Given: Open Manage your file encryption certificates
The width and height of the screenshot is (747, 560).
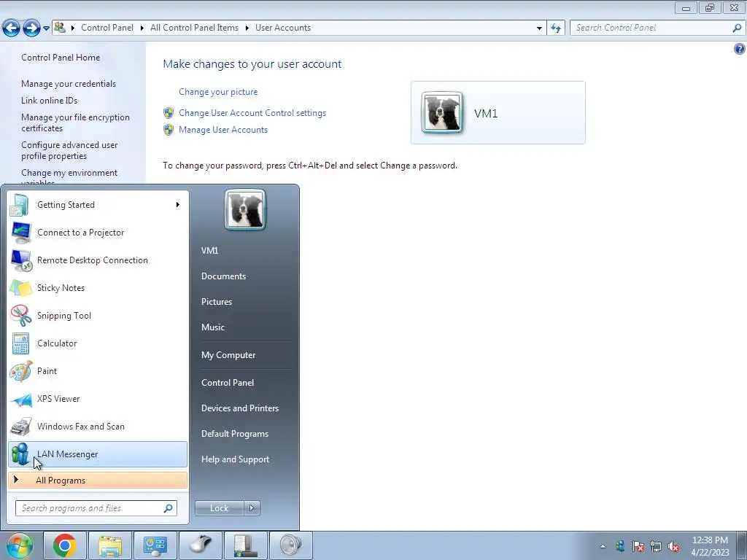Looking at the screenshot, I should tap(75, 122).
